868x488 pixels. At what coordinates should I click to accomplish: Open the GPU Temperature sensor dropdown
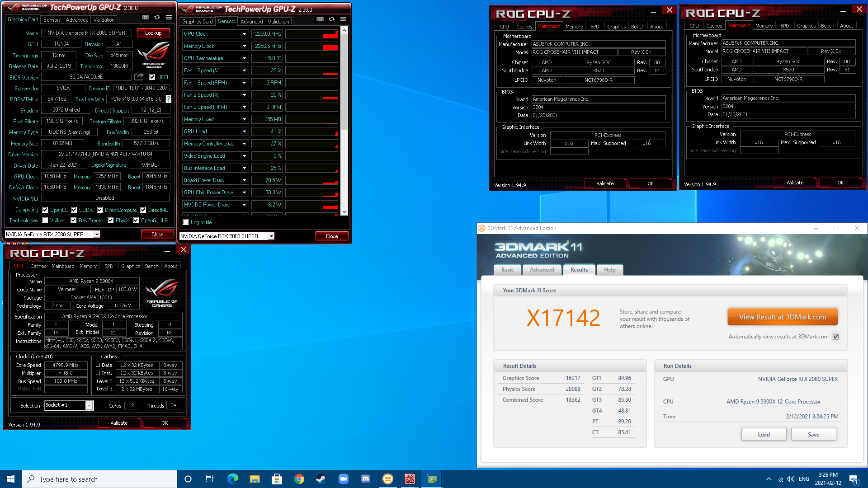click(244, 58)
